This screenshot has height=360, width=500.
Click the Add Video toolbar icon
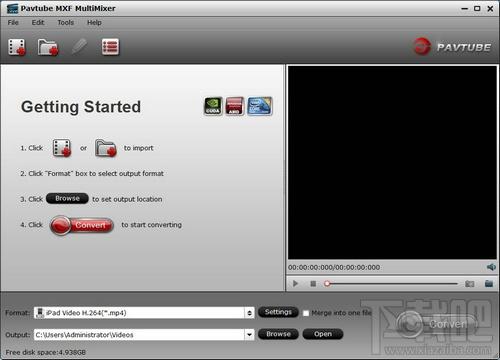coord(17,47)
